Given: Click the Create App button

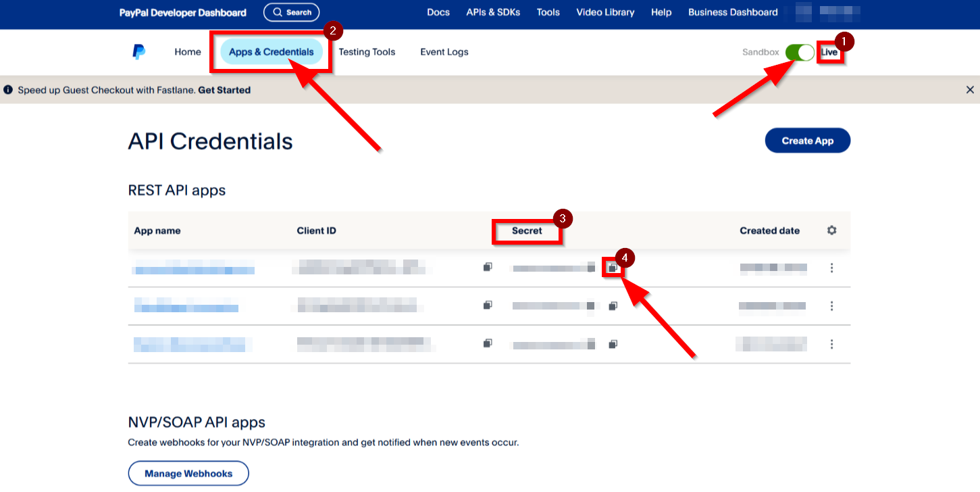Looking at the screenshot, I should tap(807, 141).
